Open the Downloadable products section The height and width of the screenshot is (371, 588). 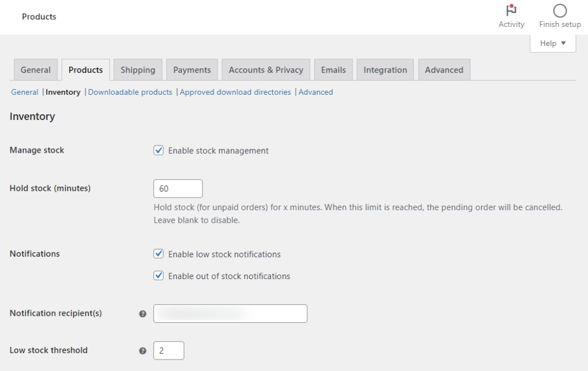click(130, 92)
